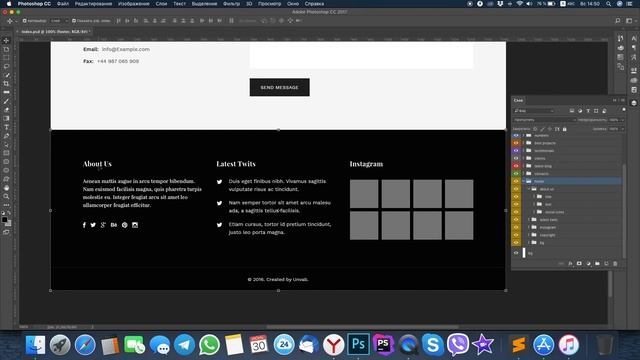Collapse the about us group
The width and height of the screenshot is (640, 360).
(529, 189)
